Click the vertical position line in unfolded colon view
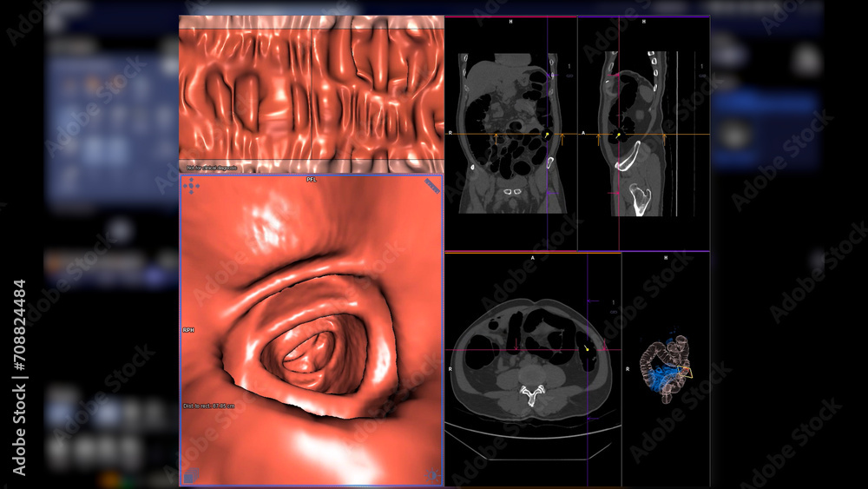This screenshot has width=868, height=489. point(312,94)
